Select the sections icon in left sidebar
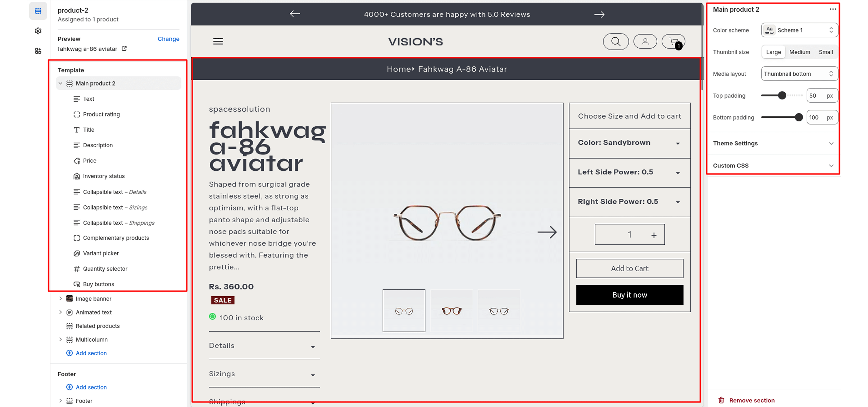868x407 pixels. [38, 11]
